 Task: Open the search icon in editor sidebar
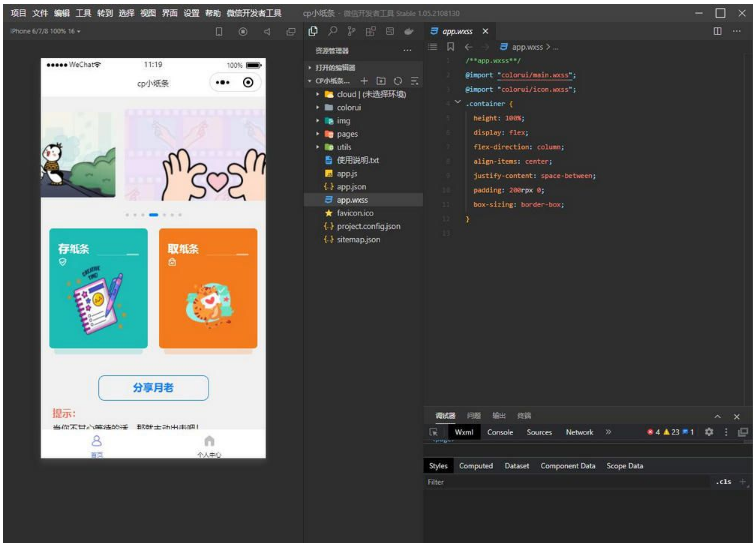pyautogui.click(x=334, y=32)
